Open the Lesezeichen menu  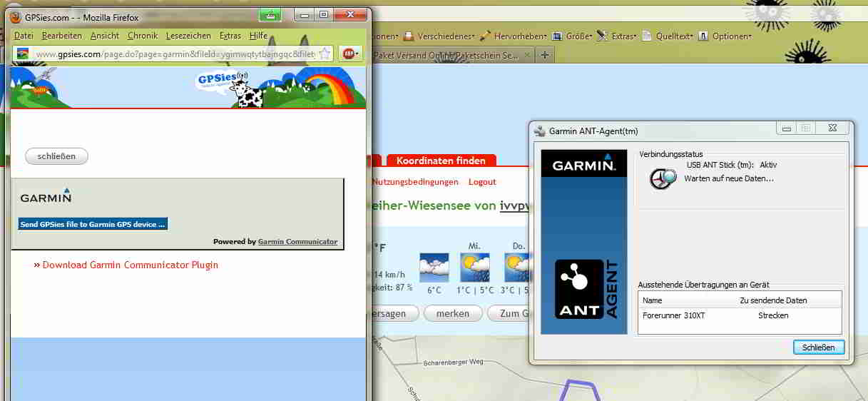(x=188, y=36)
